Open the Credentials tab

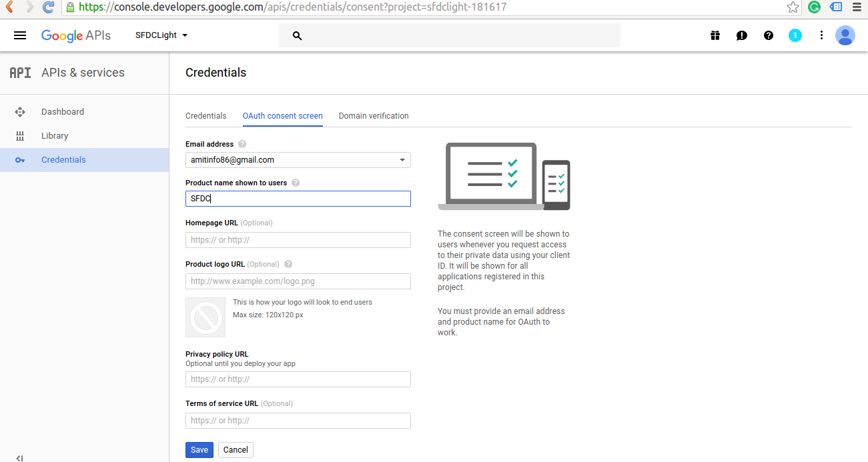point(205,115)
